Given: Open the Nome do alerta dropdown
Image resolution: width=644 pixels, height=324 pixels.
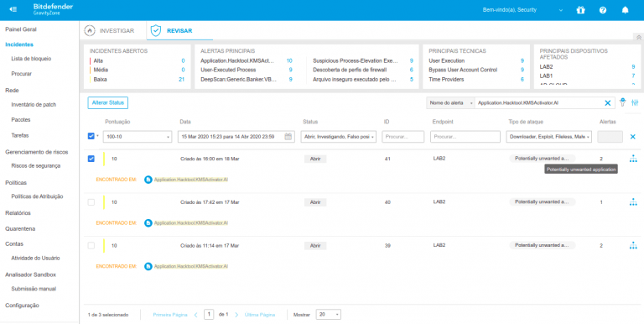Looking at the screenshot, I should 450,102.
